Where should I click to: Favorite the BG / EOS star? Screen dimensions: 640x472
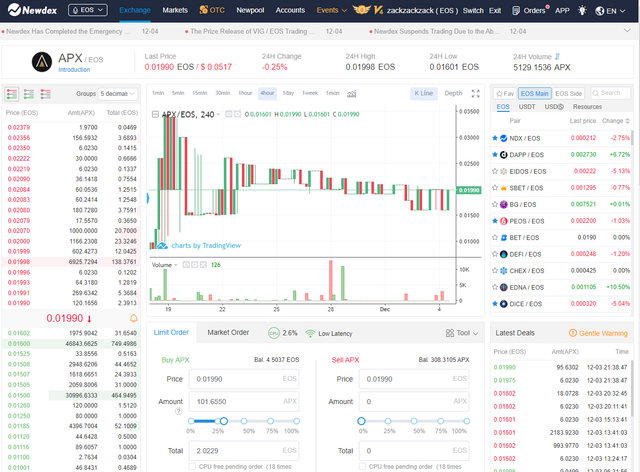tap(495, 204)
